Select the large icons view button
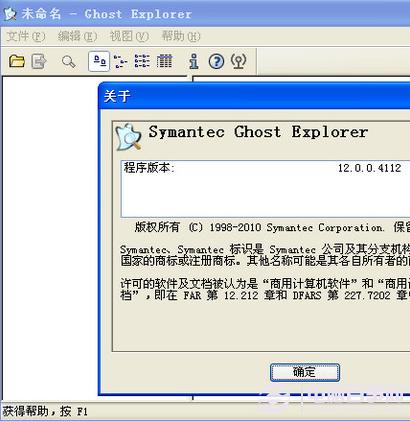The width and height of the screenshot is (410, 421). pos(99,61)
